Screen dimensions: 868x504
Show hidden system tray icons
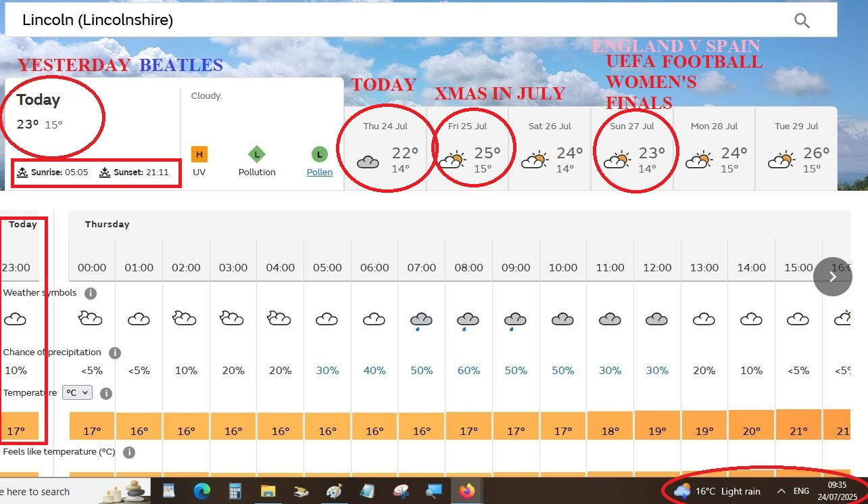coord(781,491)
